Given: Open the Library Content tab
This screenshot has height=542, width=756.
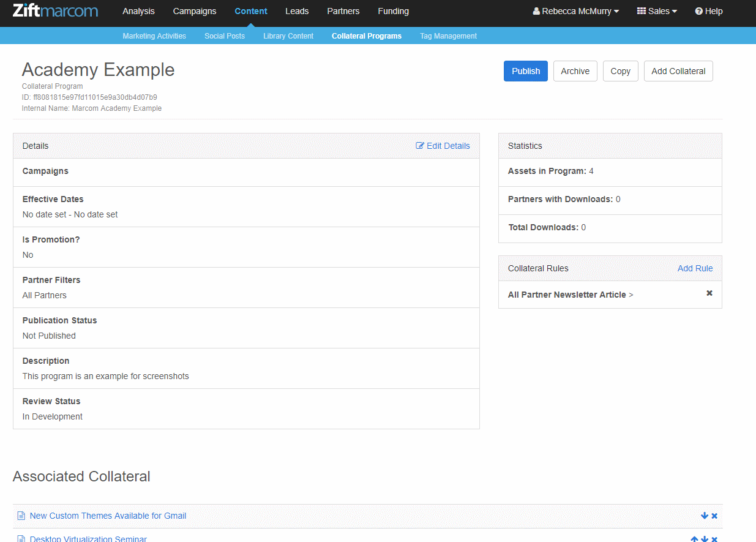Looking at the screenshot, I should click(288, 36).
